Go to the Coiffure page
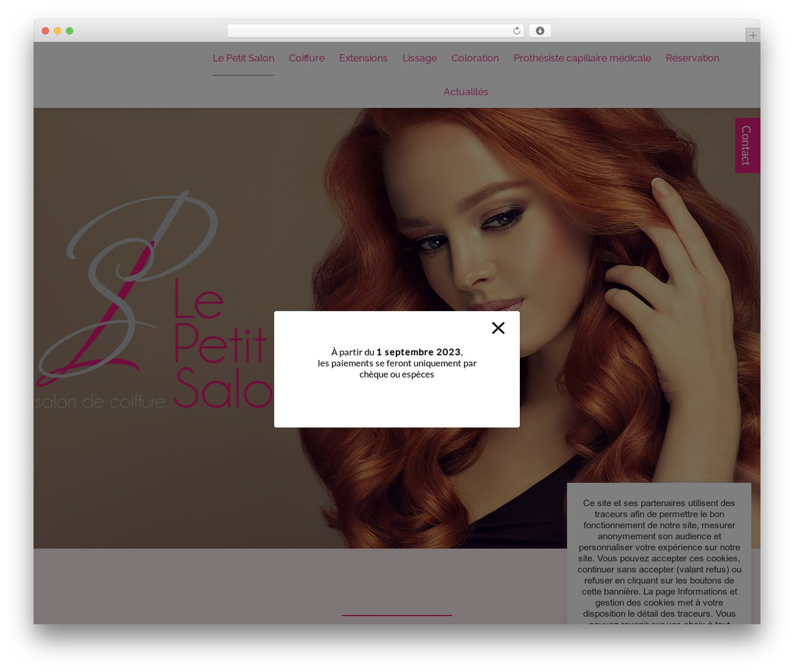This screenshot has width=794, height=672. point(306,58)
